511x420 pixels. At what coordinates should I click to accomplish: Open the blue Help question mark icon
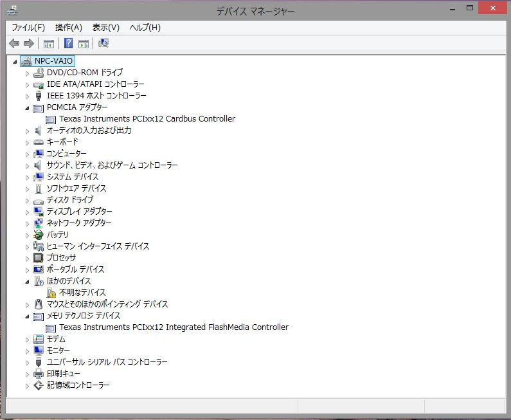[68, 43]
